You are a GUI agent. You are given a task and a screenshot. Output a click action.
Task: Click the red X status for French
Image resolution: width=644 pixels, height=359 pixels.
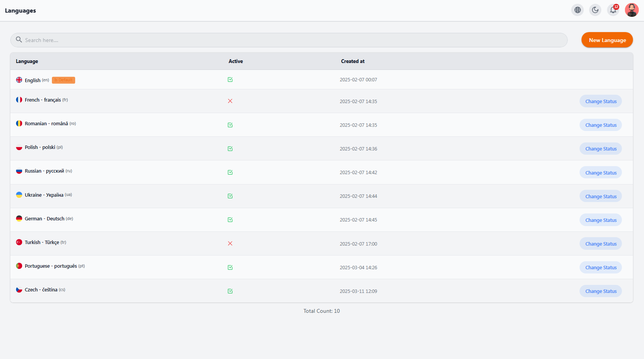(x=230, y=101)
